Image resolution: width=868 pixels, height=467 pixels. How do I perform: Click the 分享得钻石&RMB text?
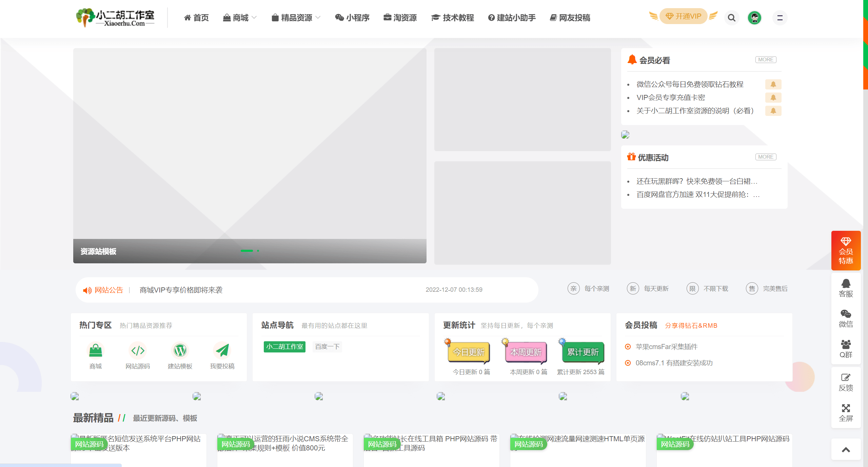(x=691, y=326)
